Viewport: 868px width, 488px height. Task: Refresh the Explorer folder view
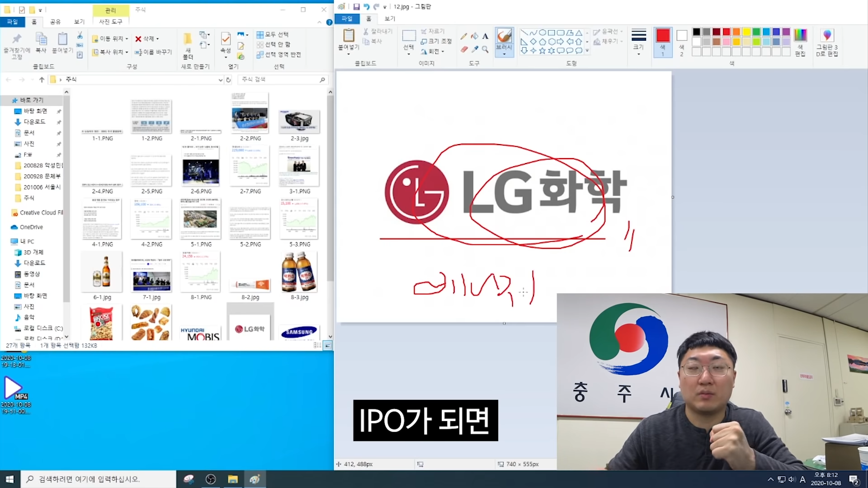[x=229, y=80]
